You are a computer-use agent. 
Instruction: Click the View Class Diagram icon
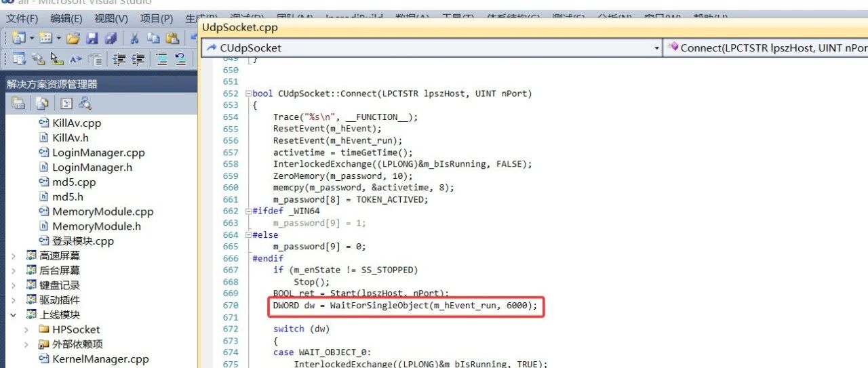85,103
